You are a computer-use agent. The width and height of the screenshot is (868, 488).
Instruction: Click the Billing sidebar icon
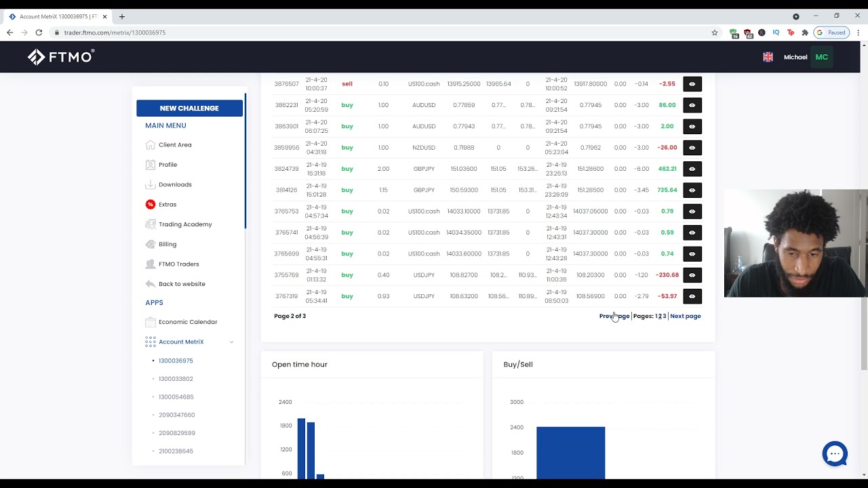151,244
